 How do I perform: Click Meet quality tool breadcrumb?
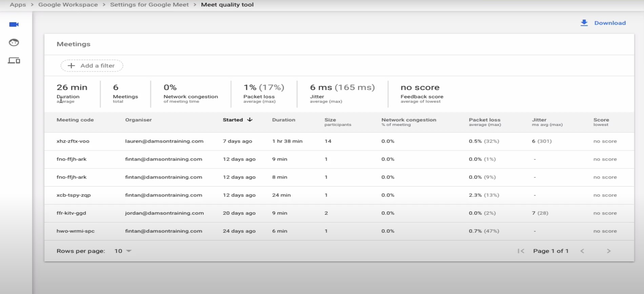[227, 5]
